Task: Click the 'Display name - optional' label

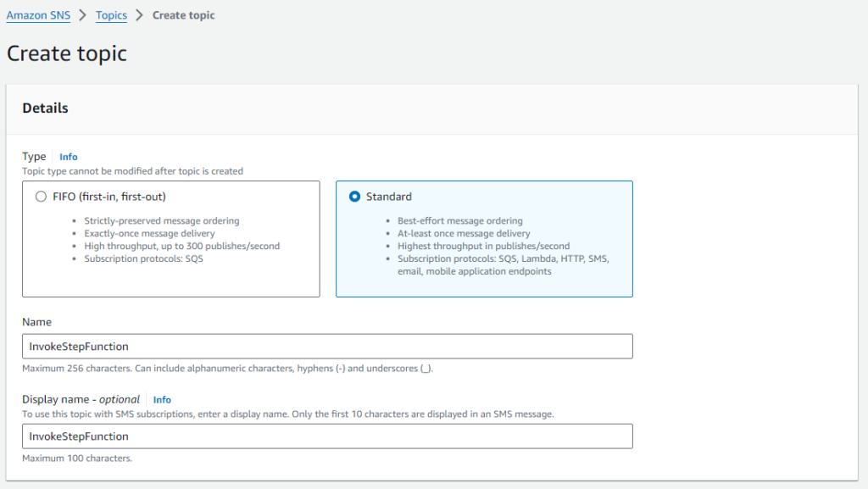Action: [81, 399]
